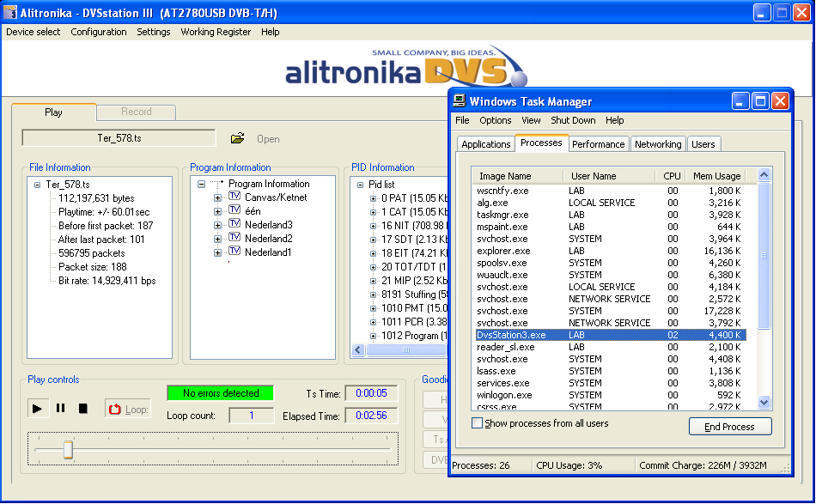The width and height of the screenshot is (816, 504).
Task: Open the Configuration menu
Action: [x=99, y=32]
